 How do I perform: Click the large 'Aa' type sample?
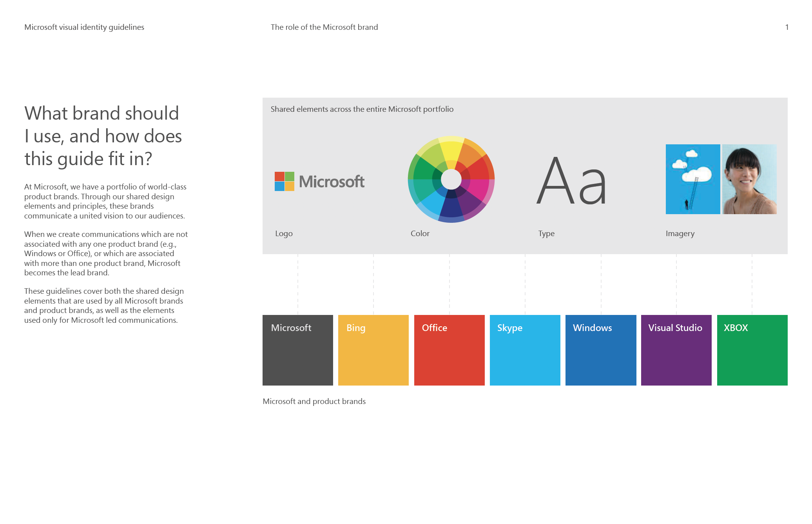tap(571, 180)
